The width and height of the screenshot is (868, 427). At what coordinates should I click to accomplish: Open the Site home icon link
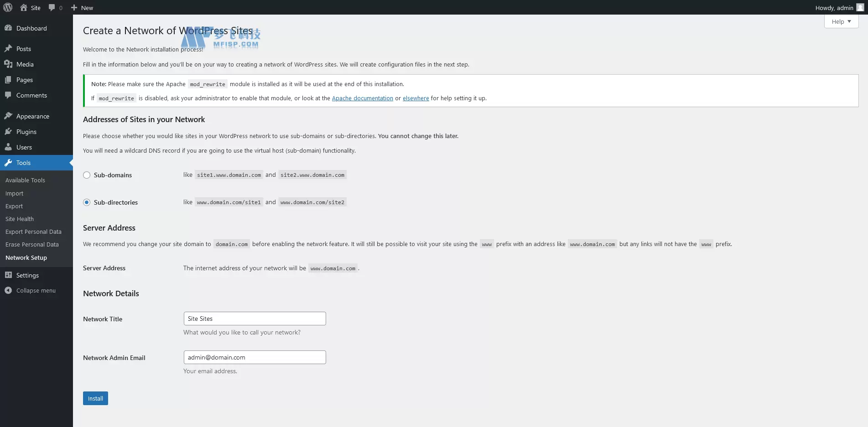[24, 7]
